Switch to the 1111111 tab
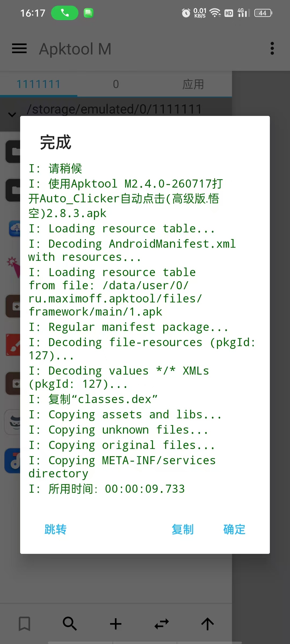290x644 pixels. (x=39, y=84)
